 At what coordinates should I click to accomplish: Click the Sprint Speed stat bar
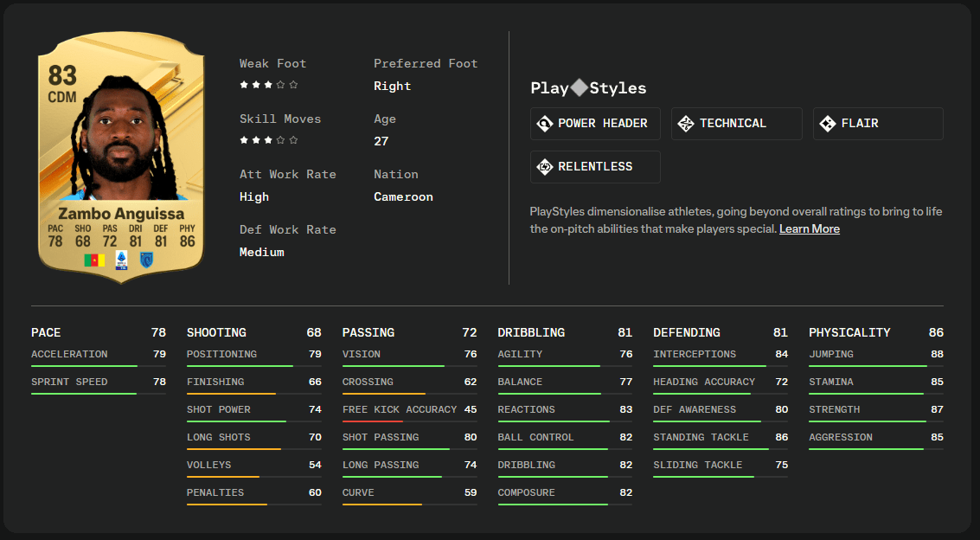coord(99,394)
